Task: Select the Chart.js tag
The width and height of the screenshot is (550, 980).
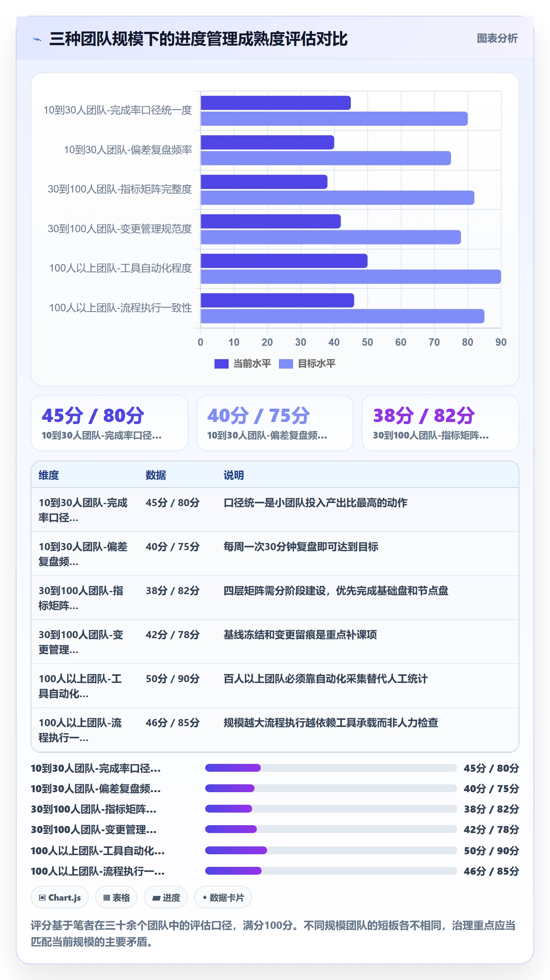Action: pyautogui.click(x=60, y=897)
